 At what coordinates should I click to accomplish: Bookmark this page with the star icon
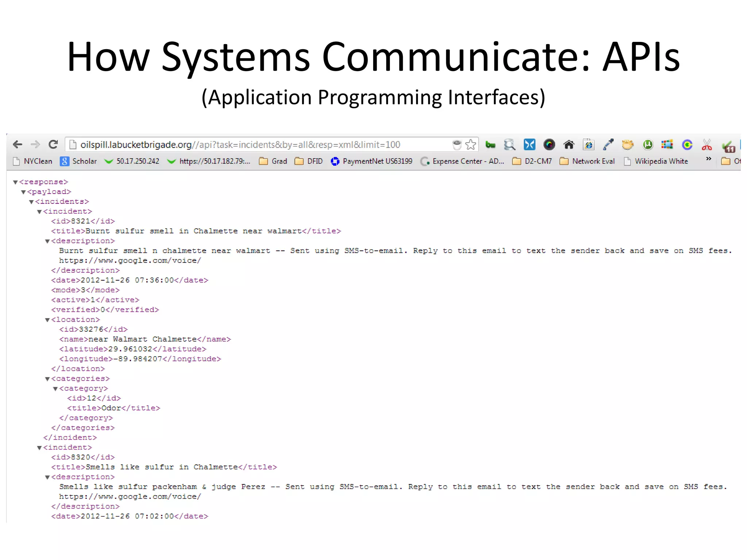pyautogui.click(x=471, y=145)
